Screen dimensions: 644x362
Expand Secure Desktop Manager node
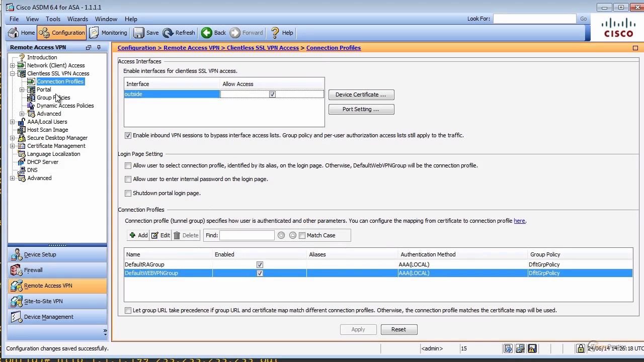click(12, 138)
